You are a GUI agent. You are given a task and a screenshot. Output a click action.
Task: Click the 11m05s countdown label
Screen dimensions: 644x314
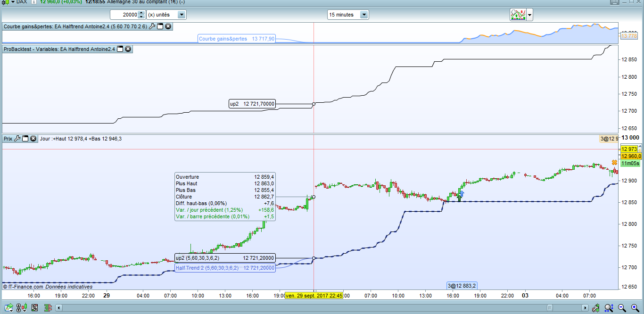(x=630, y=163)
